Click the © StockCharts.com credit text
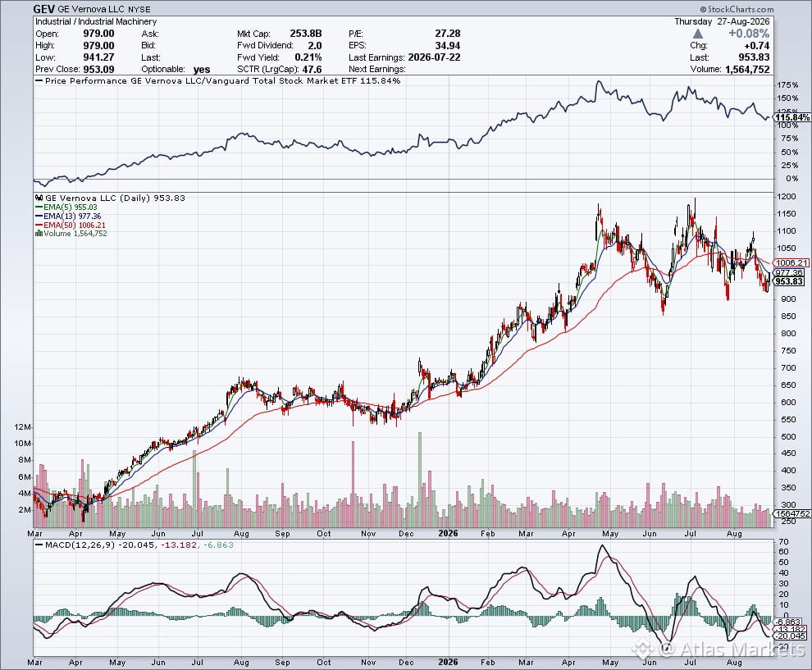This screenshot has width=812, height=670. (x=737, y=9)
